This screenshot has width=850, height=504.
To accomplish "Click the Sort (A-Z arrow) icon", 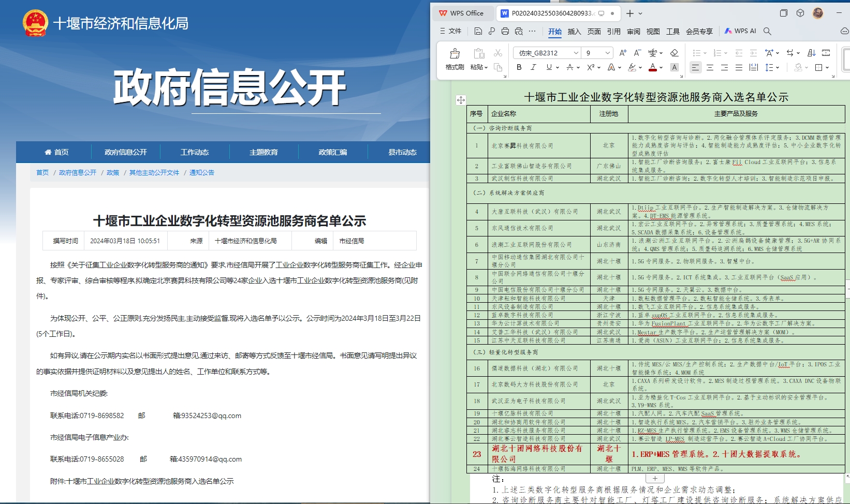I will pos(811,53).
